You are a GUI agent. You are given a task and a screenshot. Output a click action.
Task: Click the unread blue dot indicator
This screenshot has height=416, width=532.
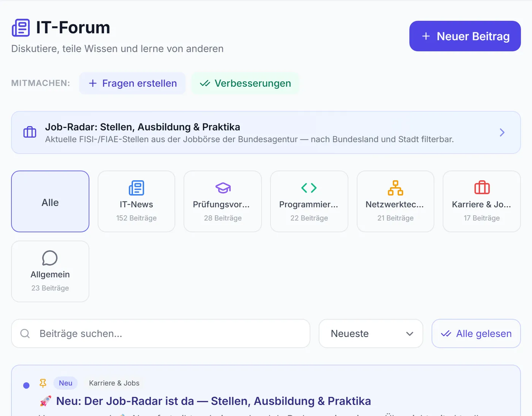(26, 386)
